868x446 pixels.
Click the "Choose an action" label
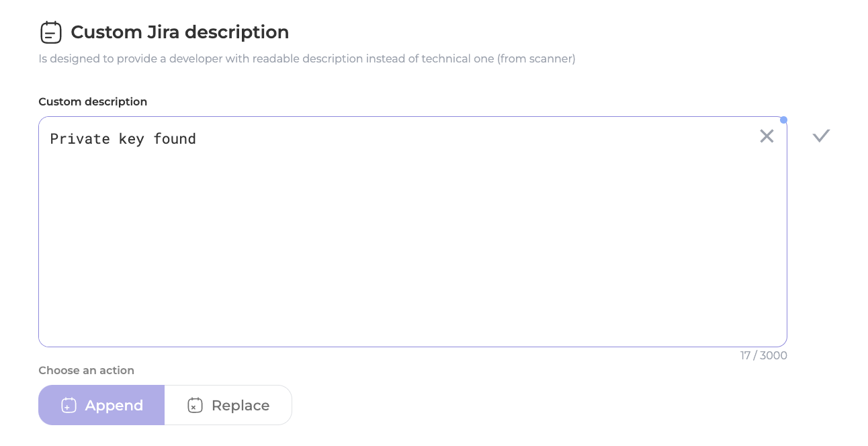click(86, 370)
